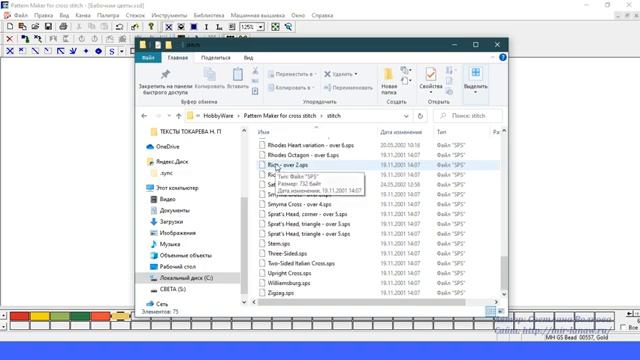This screenshot has width=640, height=360.
Task: Open the Палитра menu in Pattern Maker
Action: (108, 15)
